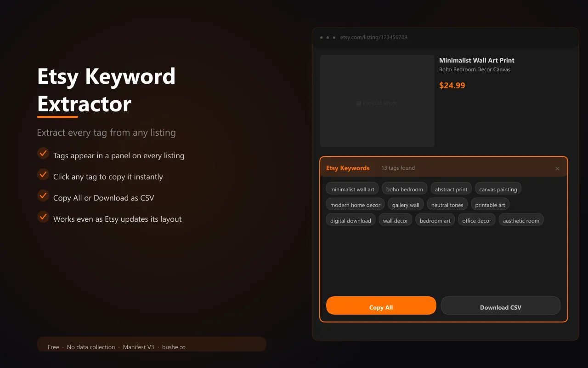Click the etsy.com/listing URL in address bar
588x368 pixels.
374,37
